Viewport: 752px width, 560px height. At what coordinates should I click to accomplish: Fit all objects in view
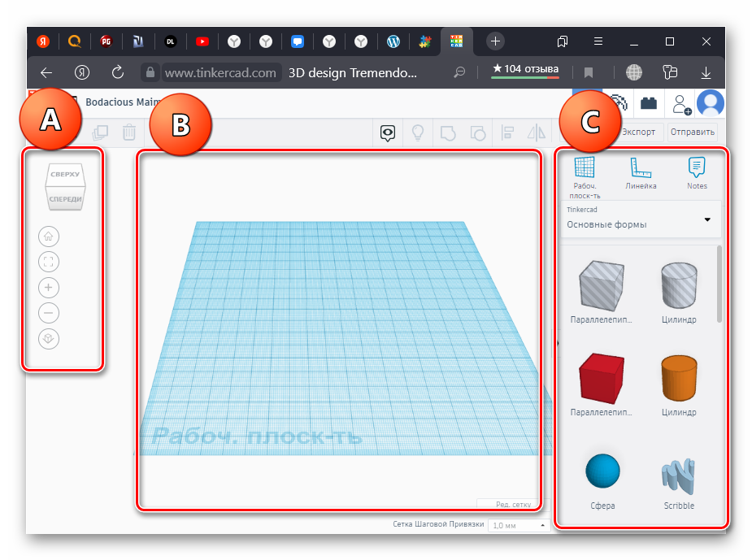pyautogui.click(x=49, y=262)
